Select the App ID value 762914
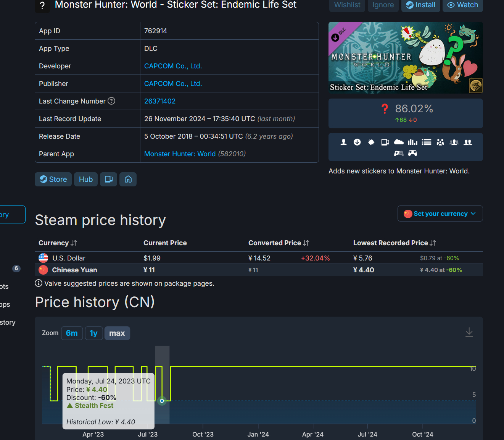The width and height of the screenshot is (504, 440). coord(156,31)
